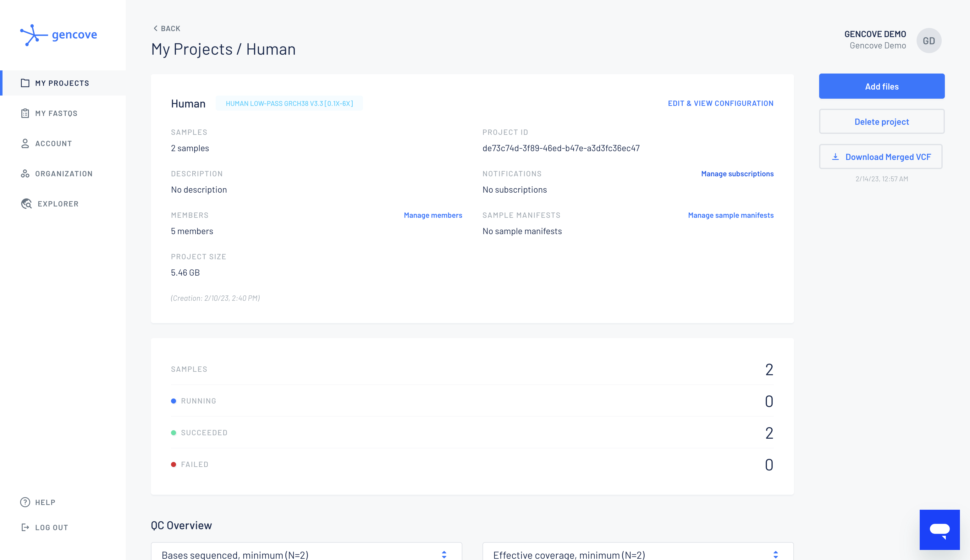The height and width of the screenshot is (560, 970).
Task: Click the My Projects folder icon
Action: pos(25,83)
